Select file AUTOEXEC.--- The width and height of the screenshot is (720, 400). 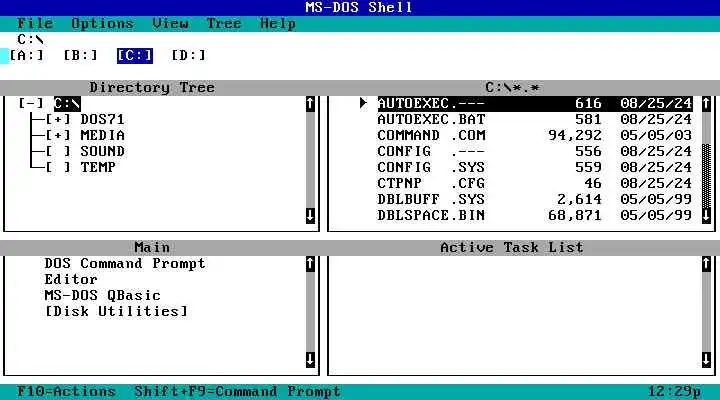tap(534, 104)
